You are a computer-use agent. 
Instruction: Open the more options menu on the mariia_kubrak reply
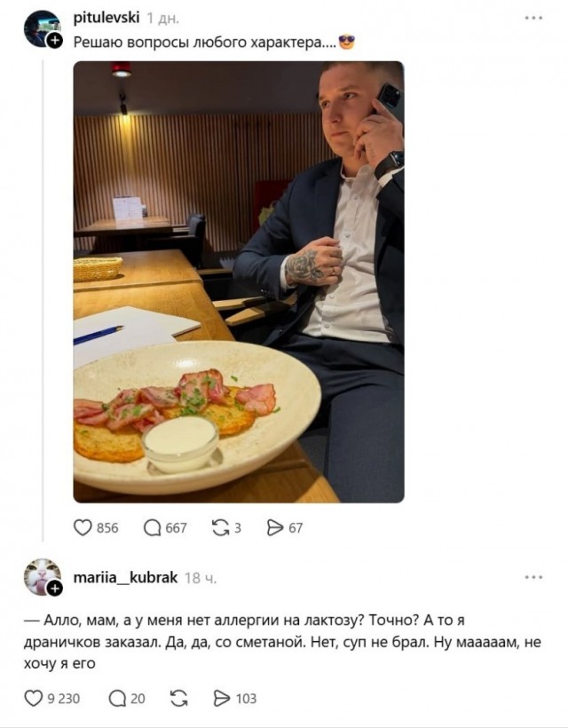(533, 577)
